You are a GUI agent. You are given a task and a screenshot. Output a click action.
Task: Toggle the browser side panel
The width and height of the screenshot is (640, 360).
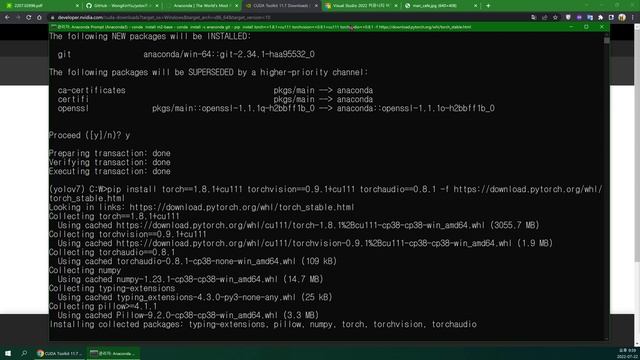tap(611, 18)
